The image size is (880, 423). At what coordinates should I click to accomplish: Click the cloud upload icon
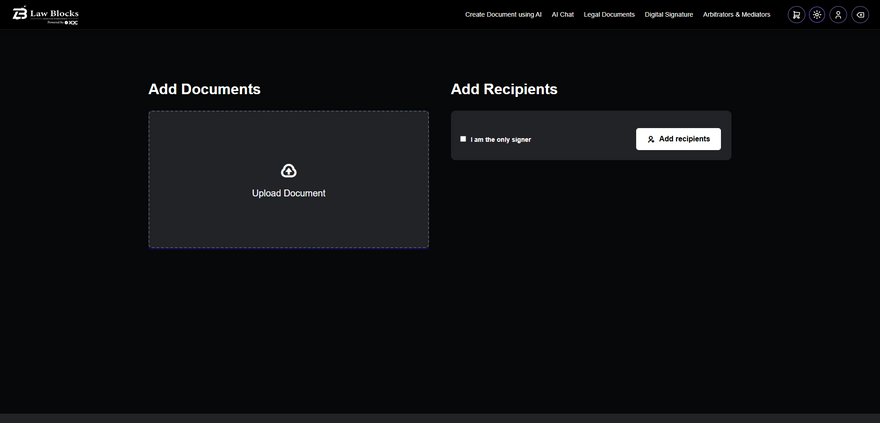(x=289, y=171)
